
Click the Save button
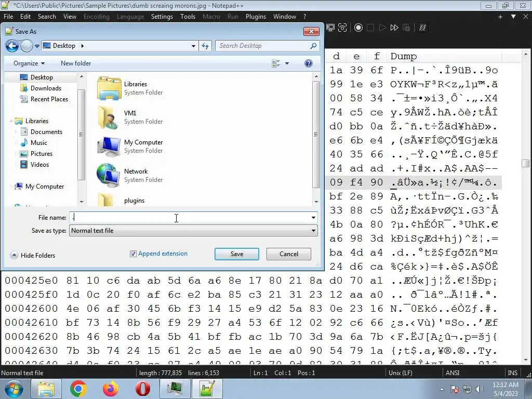(x=237, y=254)
